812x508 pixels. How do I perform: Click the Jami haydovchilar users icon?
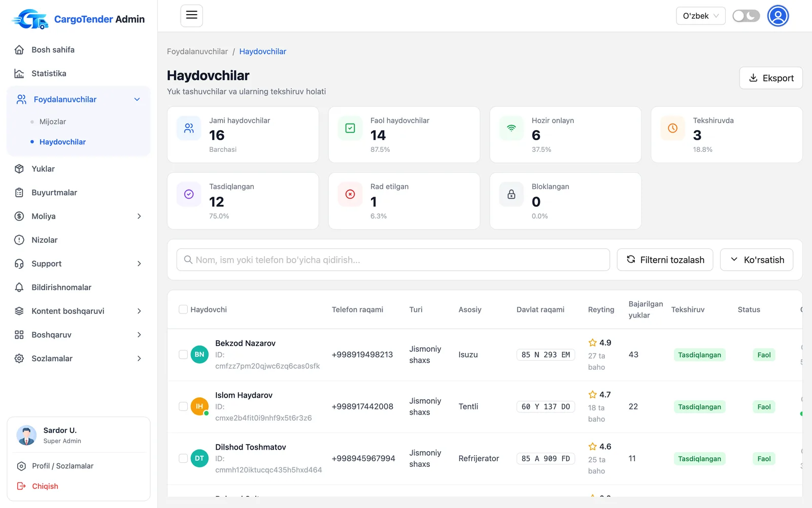click(x=189, y=129)
